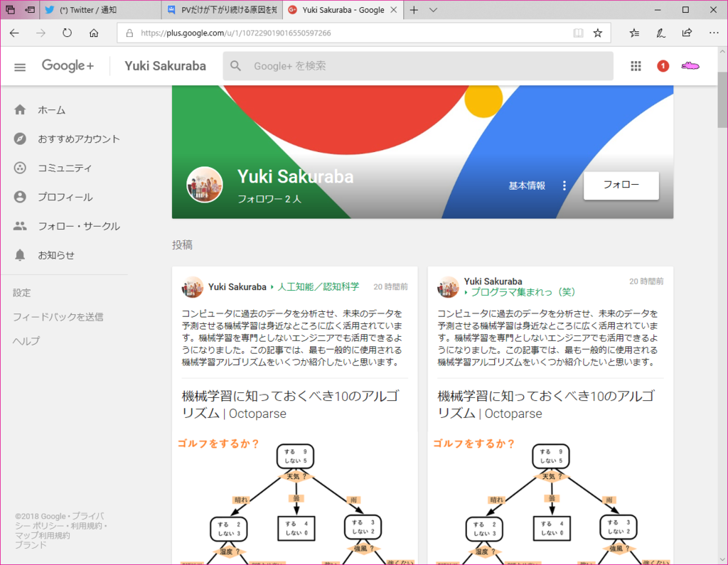Open ヘルプ help link

point(26,341)
